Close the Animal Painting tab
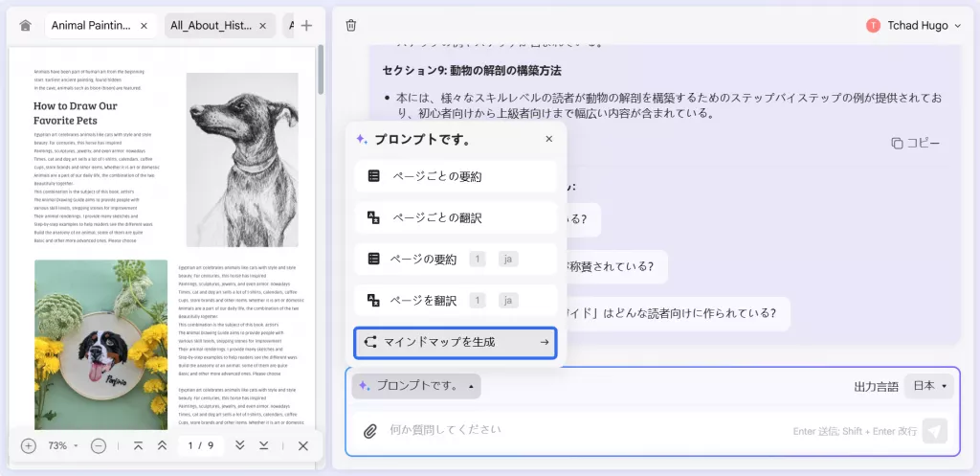980x476 pixels. click(144, 26)
